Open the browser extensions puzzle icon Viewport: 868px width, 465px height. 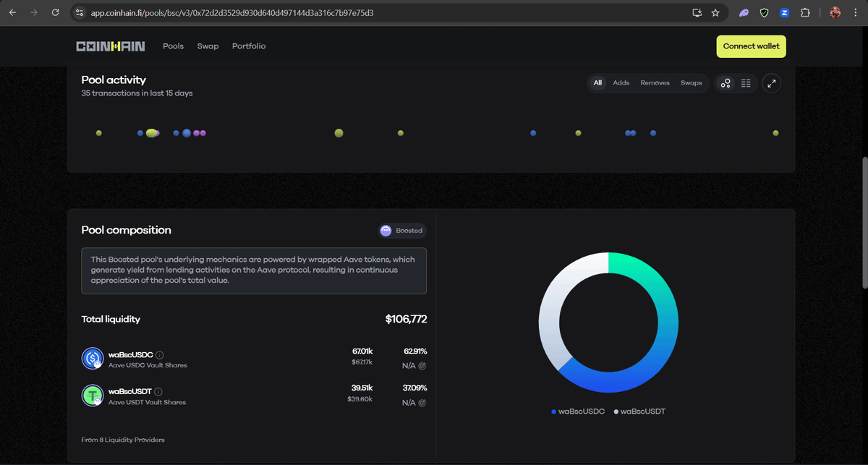point(805,12)
